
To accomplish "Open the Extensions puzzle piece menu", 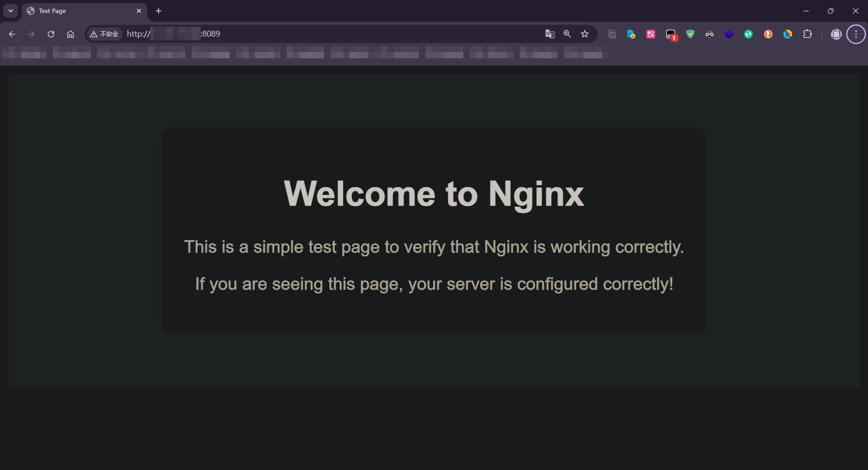I will point(807,34).
